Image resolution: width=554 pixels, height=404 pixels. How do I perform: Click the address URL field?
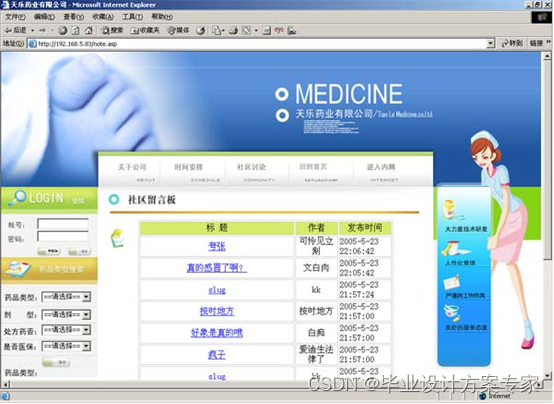coord(261,43)
